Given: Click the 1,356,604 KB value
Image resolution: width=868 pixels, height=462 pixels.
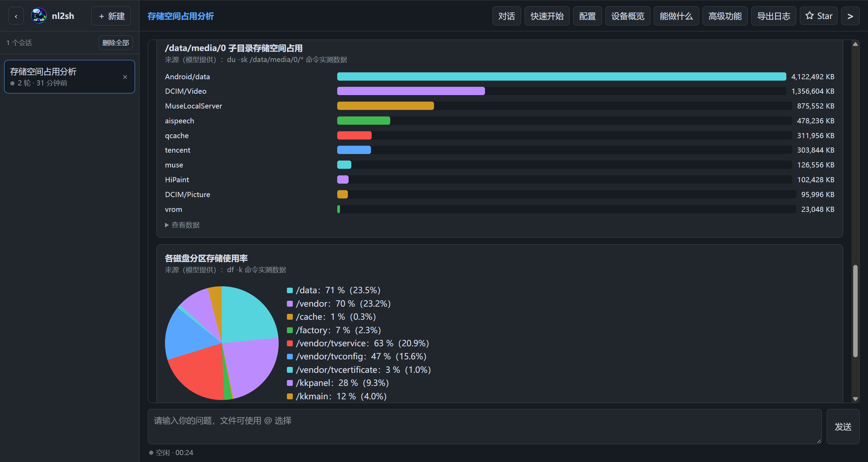Looking at the screenshot, I should click(813, 91).
